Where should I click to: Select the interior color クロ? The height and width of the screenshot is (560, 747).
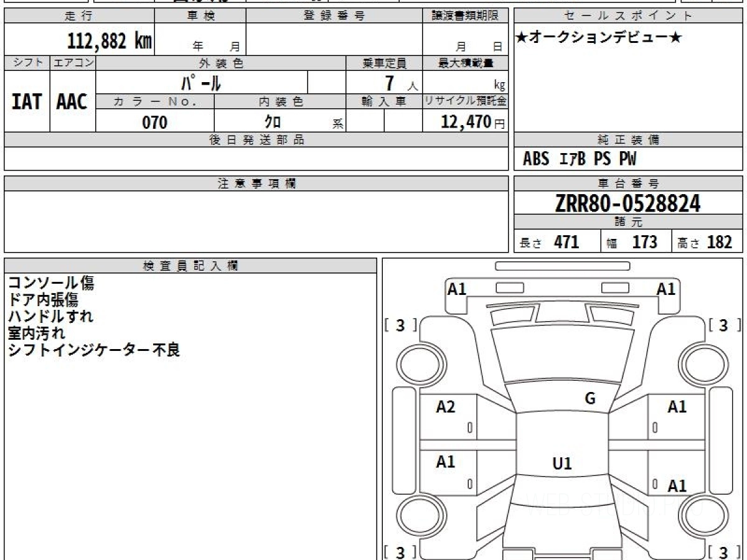273,123
